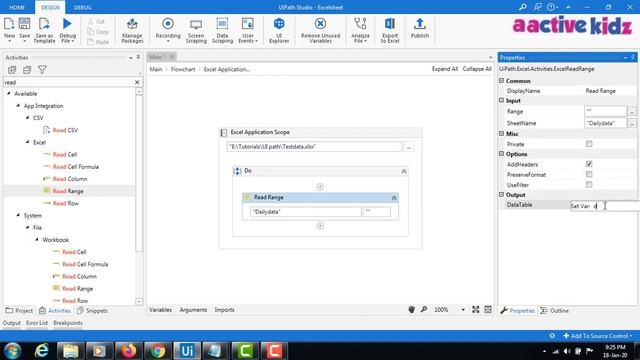This screenshot has height=360, width=640.
Task: Collapse App Integration tree node
Action: [x=18, y=105]
